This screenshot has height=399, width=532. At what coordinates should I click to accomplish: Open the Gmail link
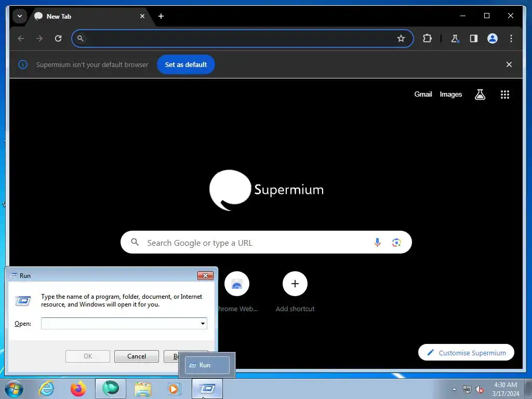(x=423, y=95)
